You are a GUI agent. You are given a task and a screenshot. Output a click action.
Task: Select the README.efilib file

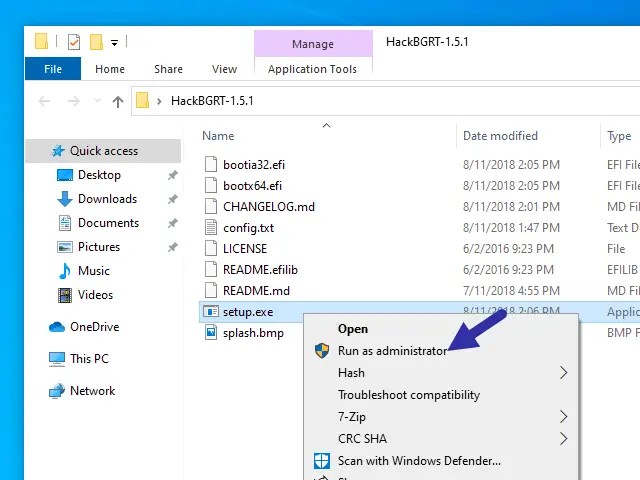pyautogui.click(x=260, y=270)
